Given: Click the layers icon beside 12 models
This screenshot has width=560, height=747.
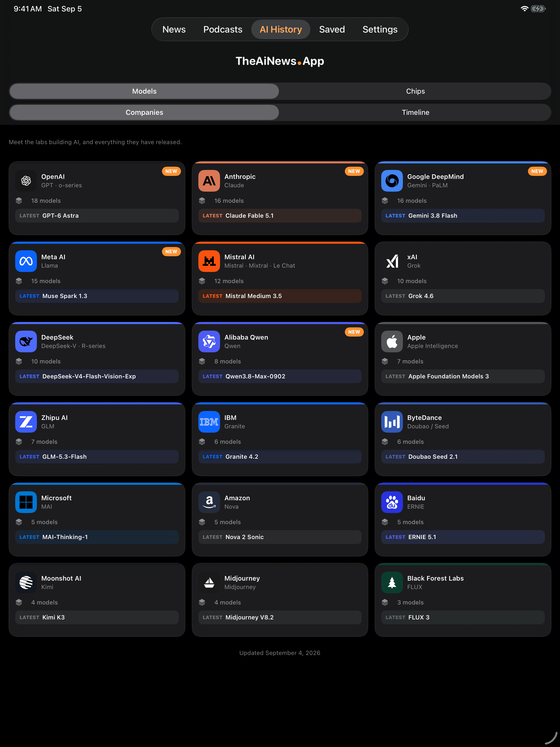Looking at the screenshot, I should point(202,281).
